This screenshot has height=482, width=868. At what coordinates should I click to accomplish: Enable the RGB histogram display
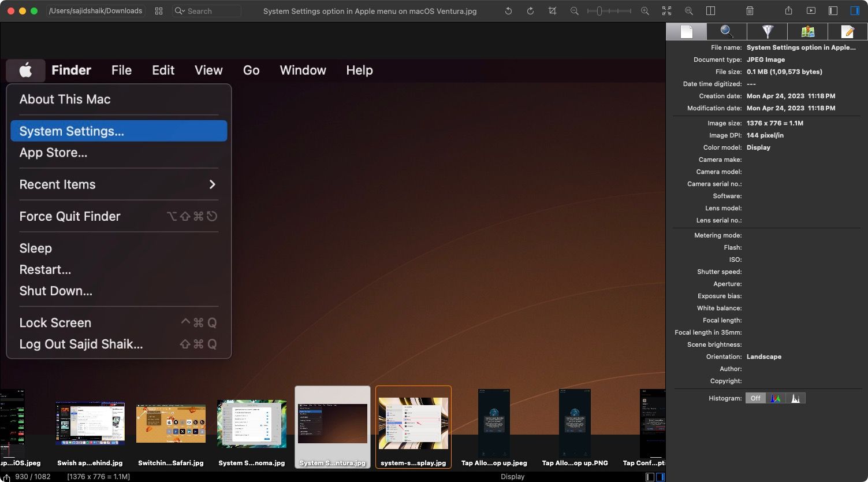click(776, 398)
